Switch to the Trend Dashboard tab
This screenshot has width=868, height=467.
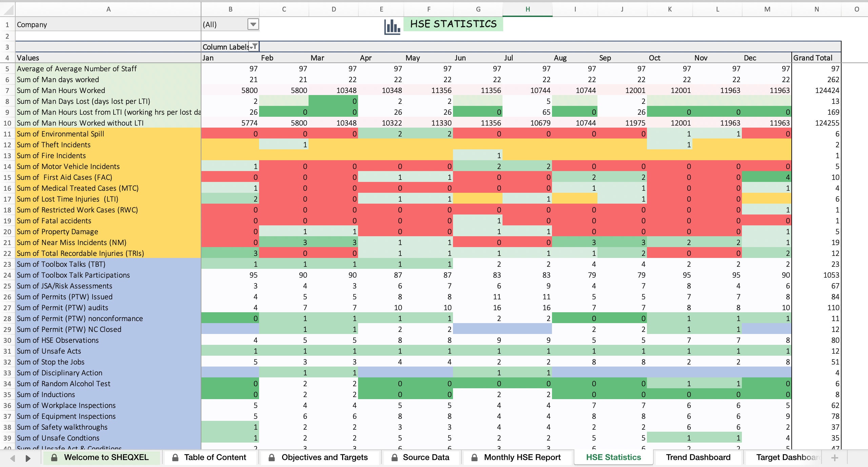(x=698, y=457)
